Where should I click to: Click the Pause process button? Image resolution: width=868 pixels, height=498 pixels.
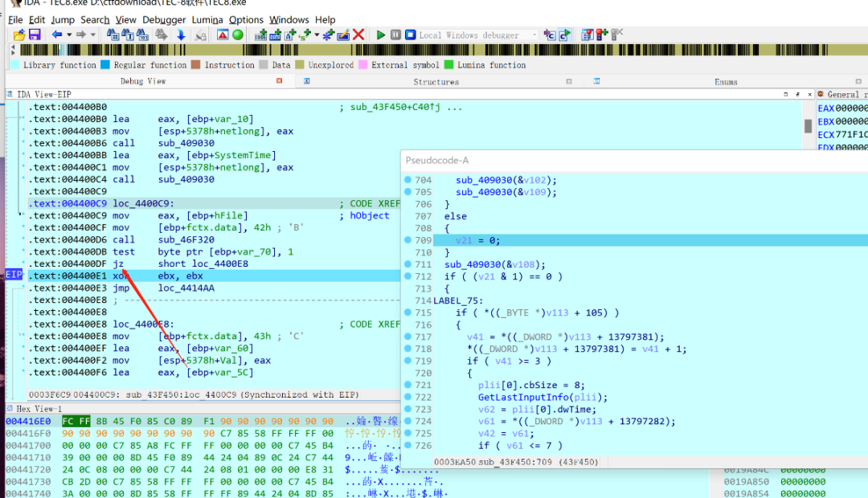tap(395, 35)
